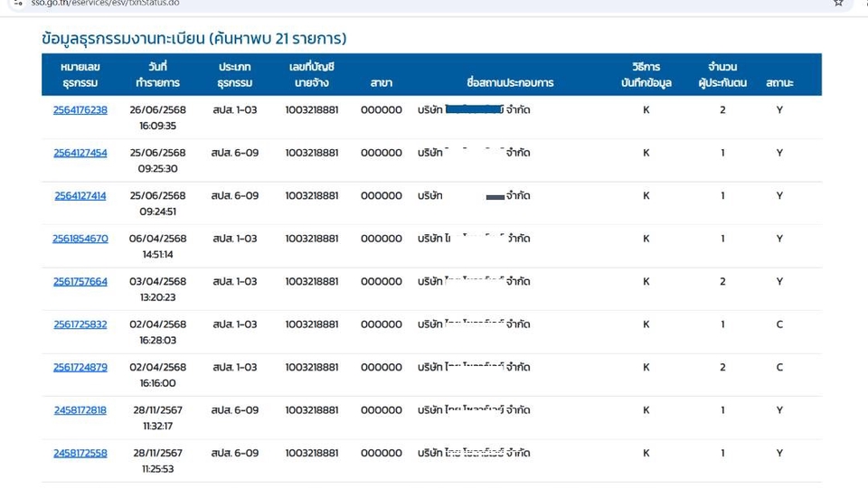
Task: Open transaction 2561757664
Action: (80, 282)
